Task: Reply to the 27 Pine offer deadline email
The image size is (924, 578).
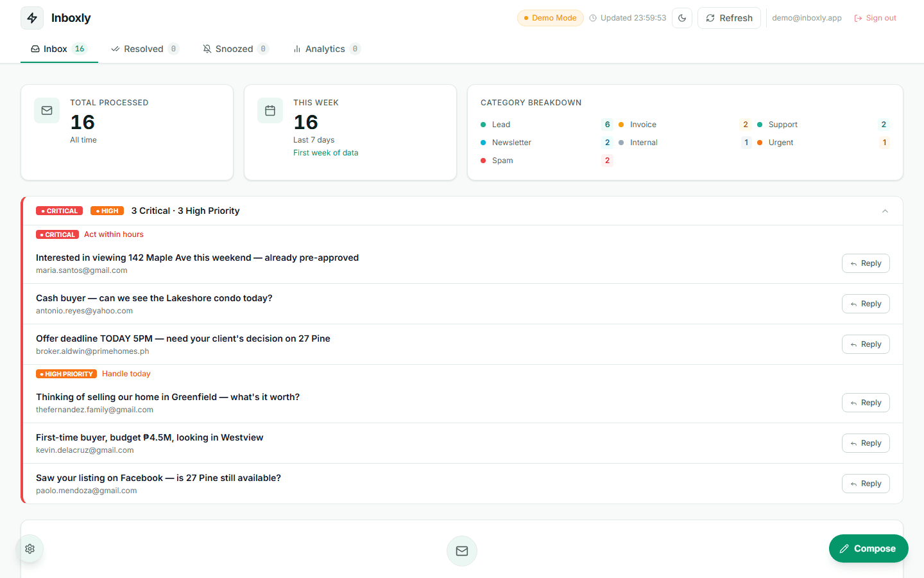Action: click(x=866, y=344)
